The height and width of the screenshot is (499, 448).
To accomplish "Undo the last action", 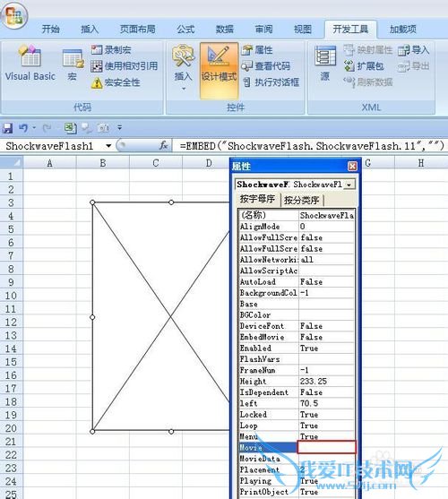I will click(23, 128).
